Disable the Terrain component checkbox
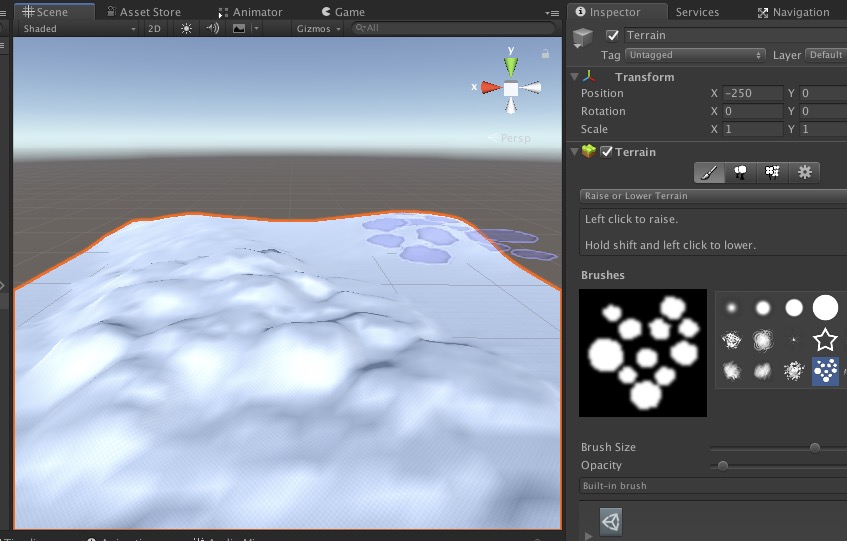847x541 pixels. tap(607, 152)
